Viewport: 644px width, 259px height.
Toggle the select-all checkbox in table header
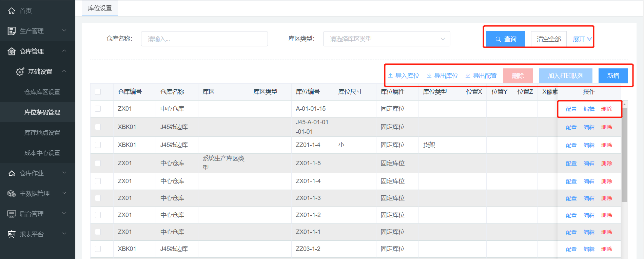[98, 92]
